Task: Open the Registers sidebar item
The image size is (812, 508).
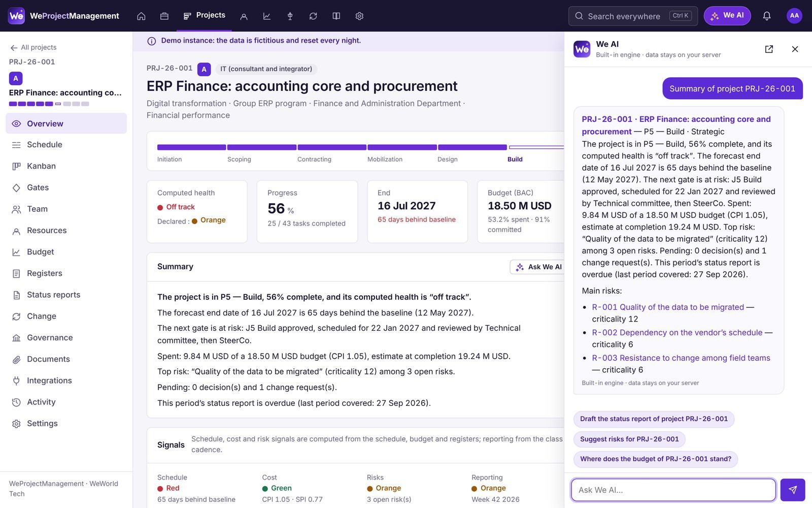Action: coord(66,273)
